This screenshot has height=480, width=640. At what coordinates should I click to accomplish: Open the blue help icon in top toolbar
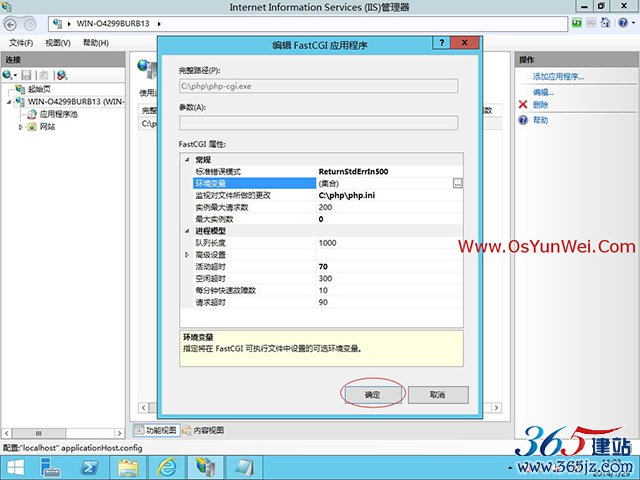pyautogui.click(x=622, y=22)
